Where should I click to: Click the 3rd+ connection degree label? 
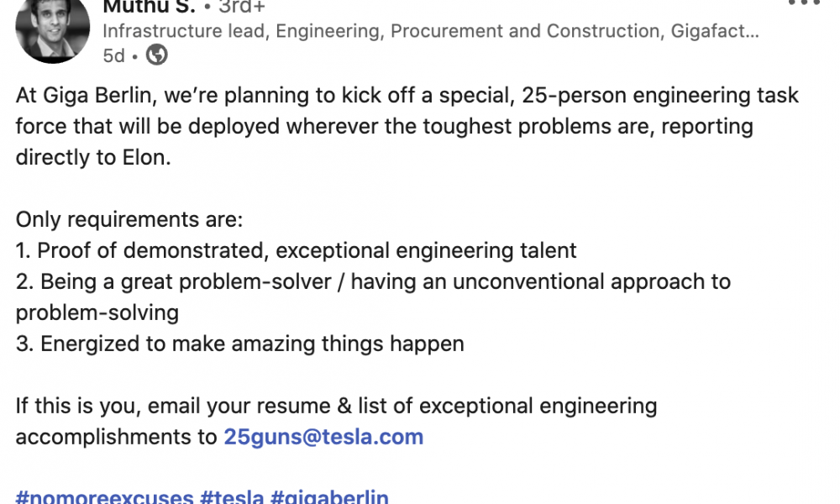[242, 7]
